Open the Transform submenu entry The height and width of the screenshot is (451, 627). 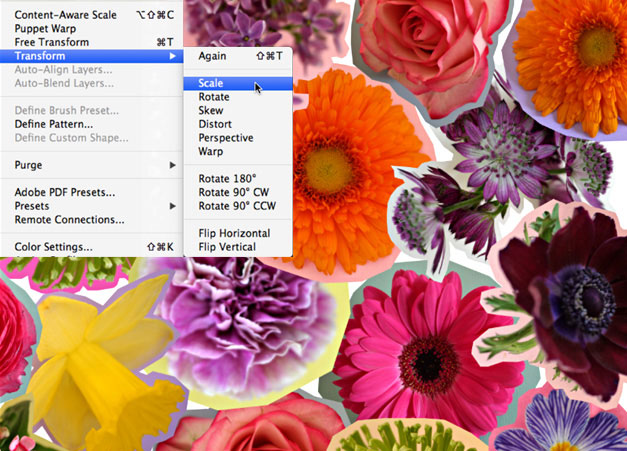[91, 56]
